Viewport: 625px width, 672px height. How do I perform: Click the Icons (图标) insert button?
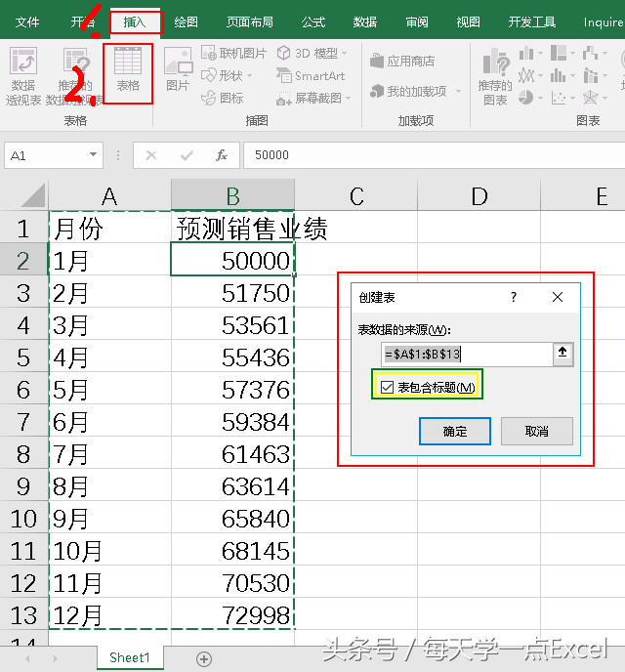click(223, 98)
